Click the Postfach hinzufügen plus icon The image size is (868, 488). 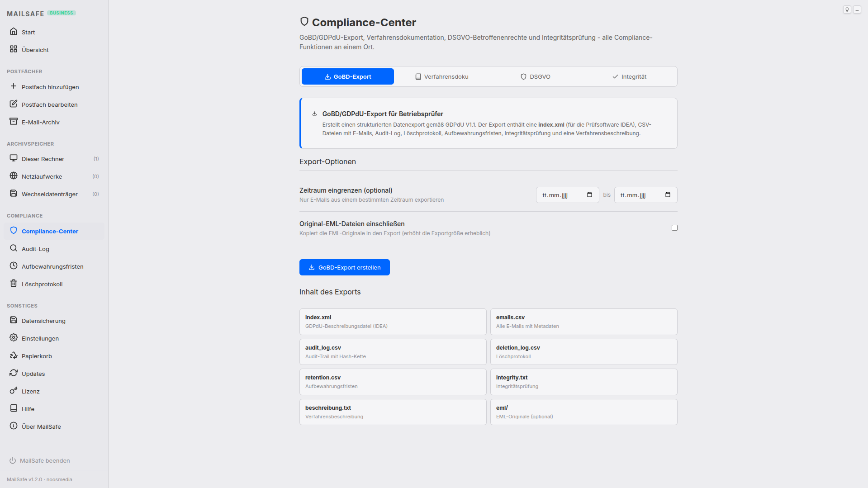(x=14, y=86)
